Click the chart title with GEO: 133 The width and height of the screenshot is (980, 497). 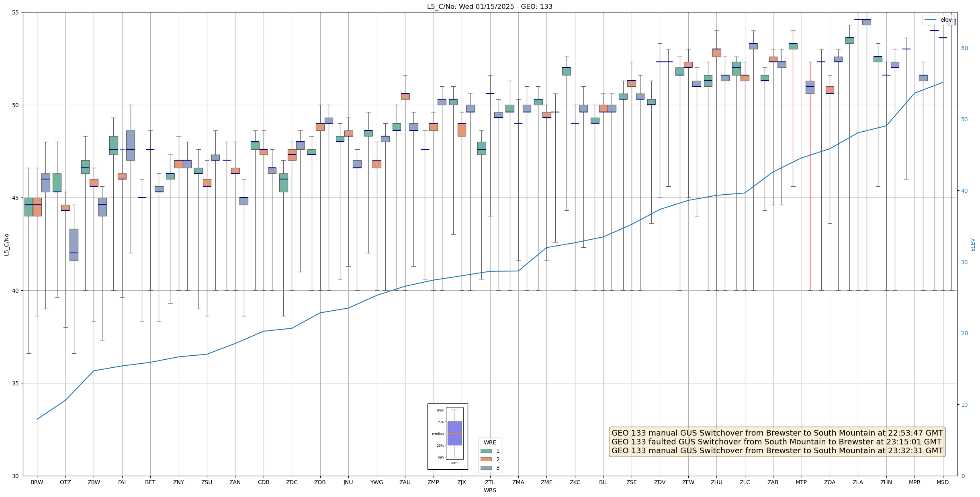[x=489, y=6]
